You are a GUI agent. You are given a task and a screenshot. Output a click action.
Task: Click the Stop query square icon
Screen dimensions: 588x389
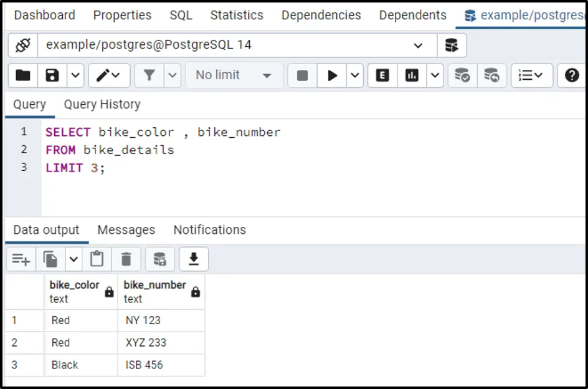[x=303, y=75]
